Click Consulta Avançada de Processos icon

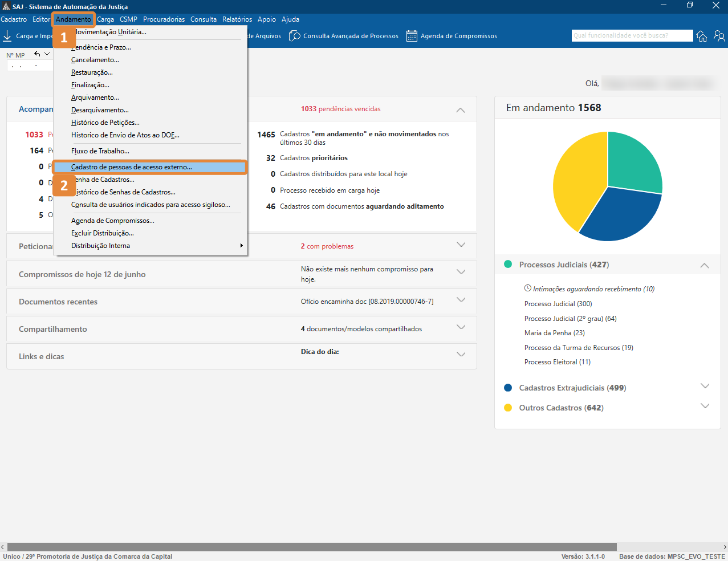point(295,36)
